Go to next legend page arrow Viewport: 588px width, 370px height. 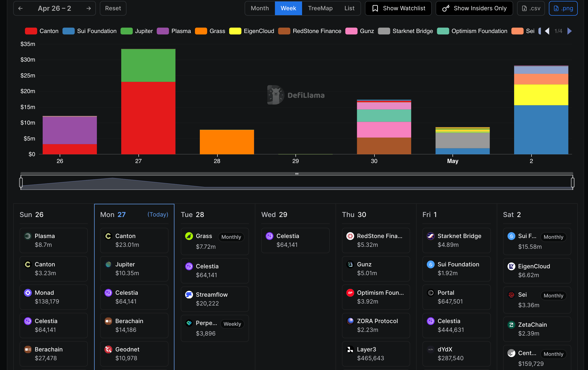(x=569, y=31)
